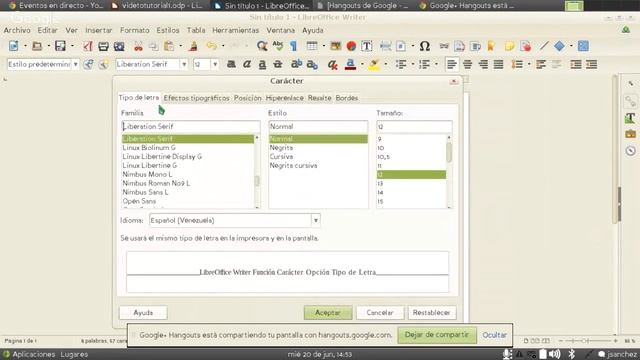Click the Cancelar button
This screenshot has width=640, height=360.
coord(380,313)
